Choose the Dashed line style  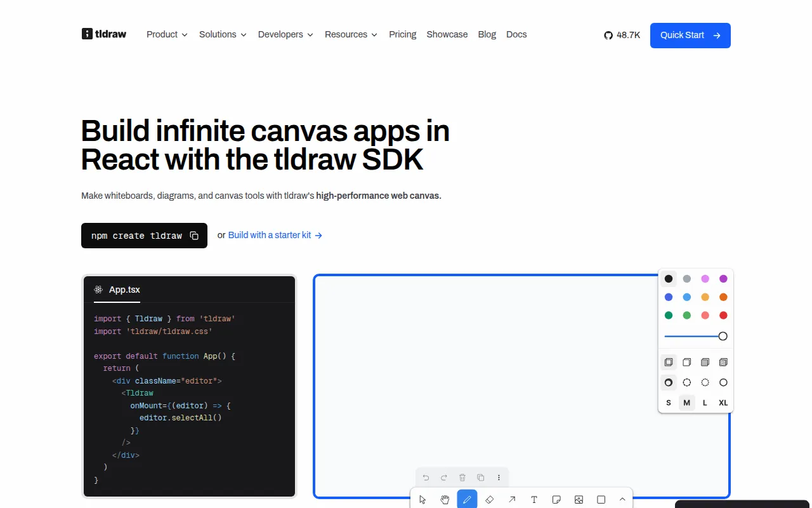click(686, 383)
